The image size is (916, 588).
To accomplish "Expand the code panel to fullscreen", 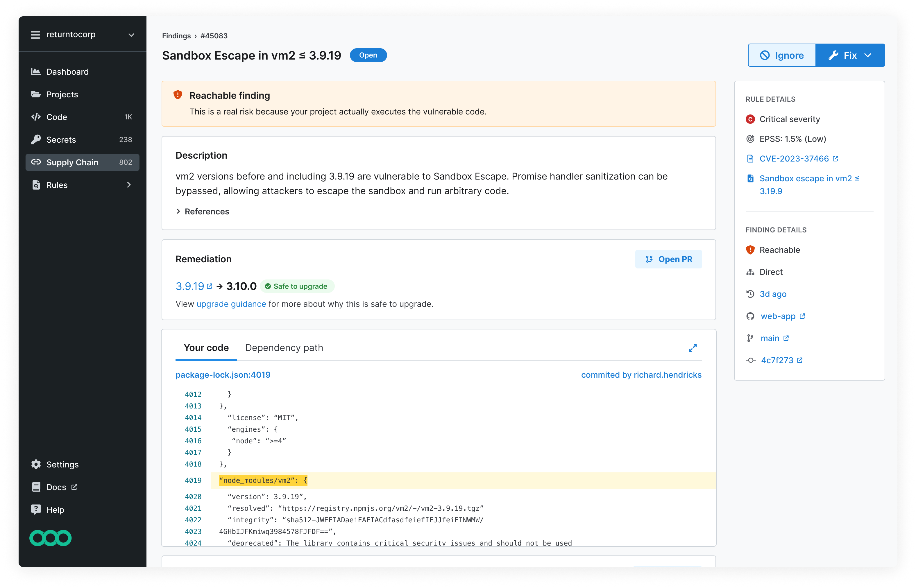I will coord(693,348).
